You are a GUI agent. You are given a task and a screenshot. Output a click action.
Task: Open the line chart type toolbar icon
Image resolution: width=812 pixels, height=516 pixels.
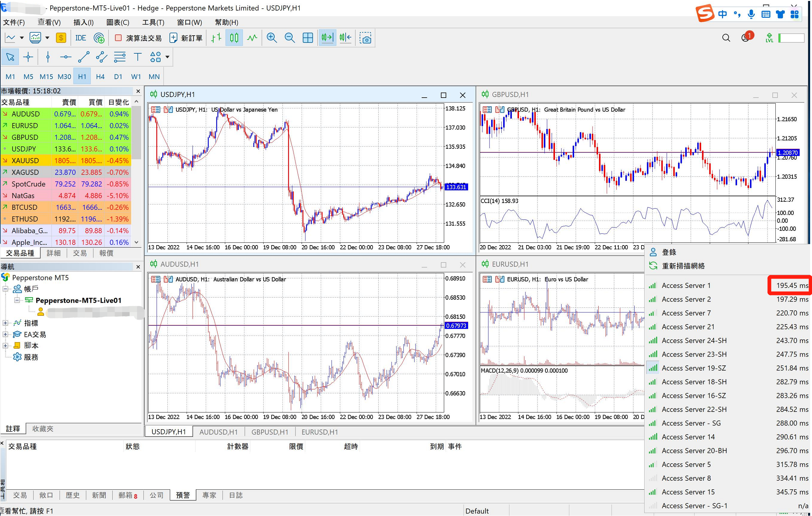11,38
